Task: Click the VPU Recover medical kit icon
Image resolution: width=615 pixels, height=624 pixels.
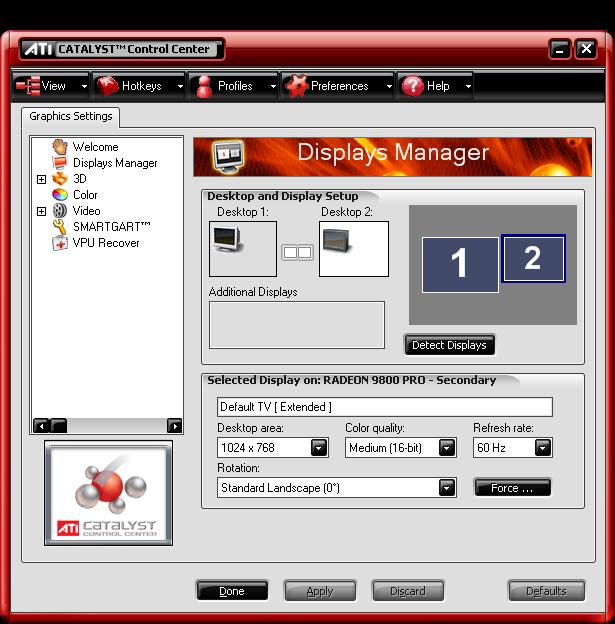Action: point(60,243)
